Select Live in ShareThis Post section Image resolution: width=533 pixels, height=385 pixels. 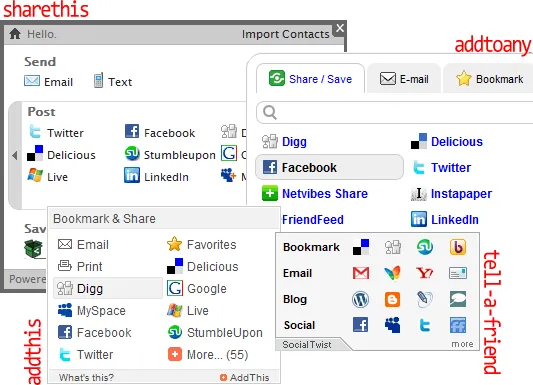(x=48, y=176)
